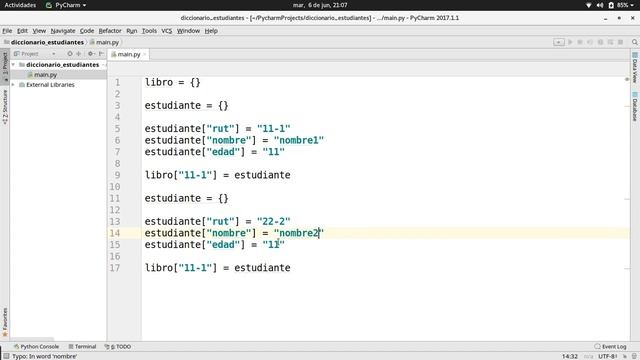Click on code line libro = {}
640x360 pixels.
tap(173, 82)
